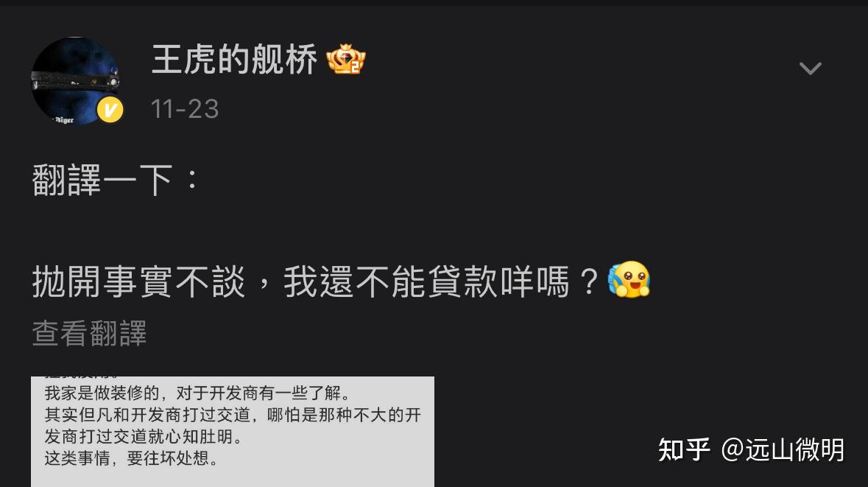Click the 查看翻譯 link
This screenshot has width=868, height=487.
click(x=89, y=334)
